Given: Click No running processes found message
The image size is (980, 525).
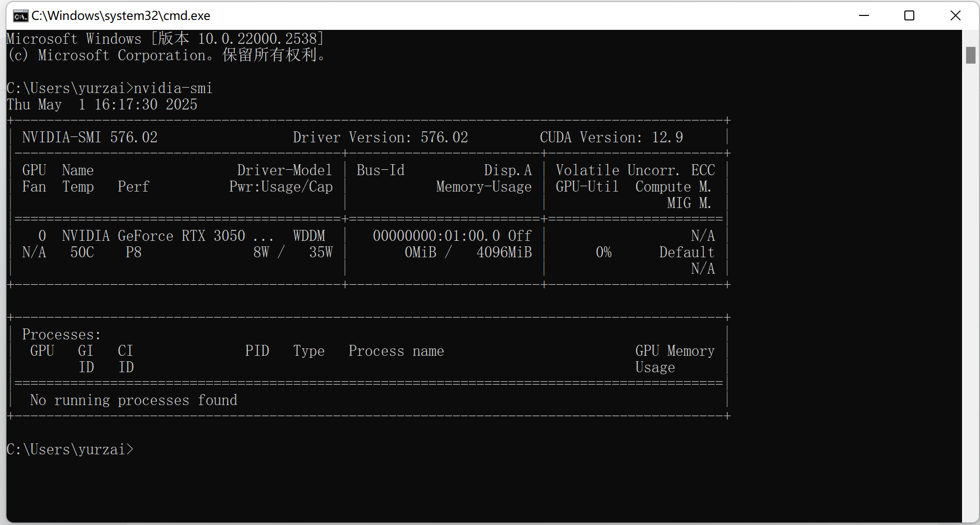Looking at the screenshot, I should click(x=134, y=400).
